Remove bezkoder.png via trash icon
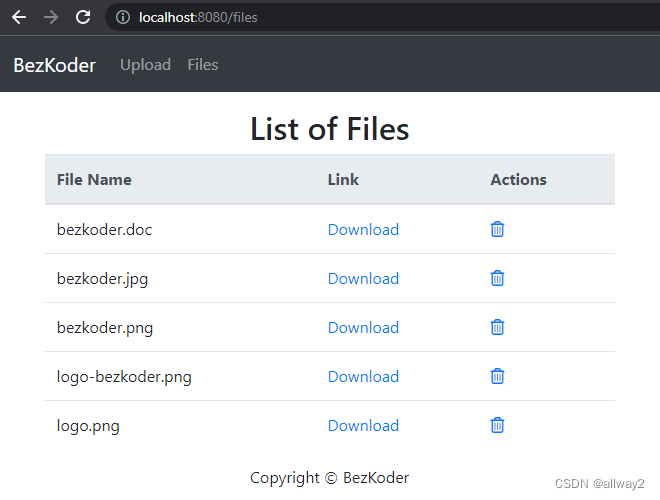Viewport: 660px width, 500px height. 497,327
